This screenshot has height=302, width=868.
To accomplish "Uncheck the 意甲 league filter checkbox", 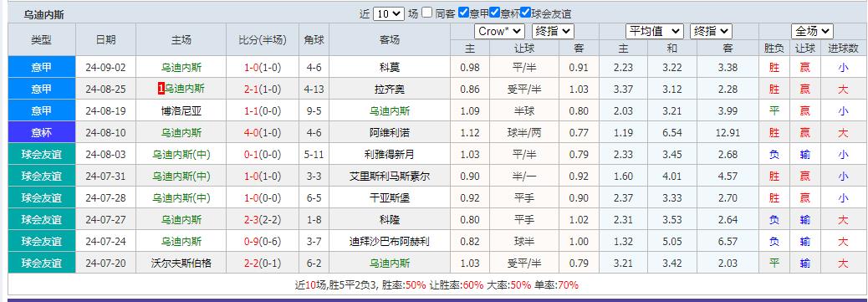I will click(x=464, y=13).
